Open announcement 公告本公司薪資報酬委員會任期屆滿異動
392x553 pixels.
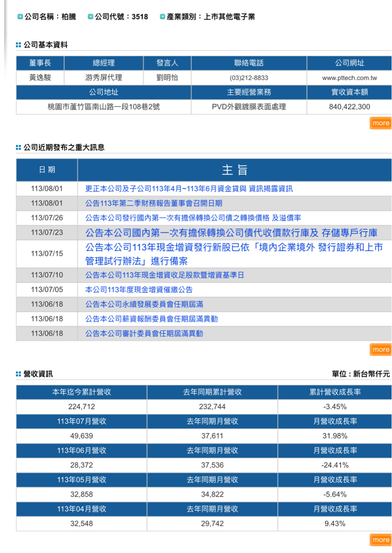coord(152,319)
